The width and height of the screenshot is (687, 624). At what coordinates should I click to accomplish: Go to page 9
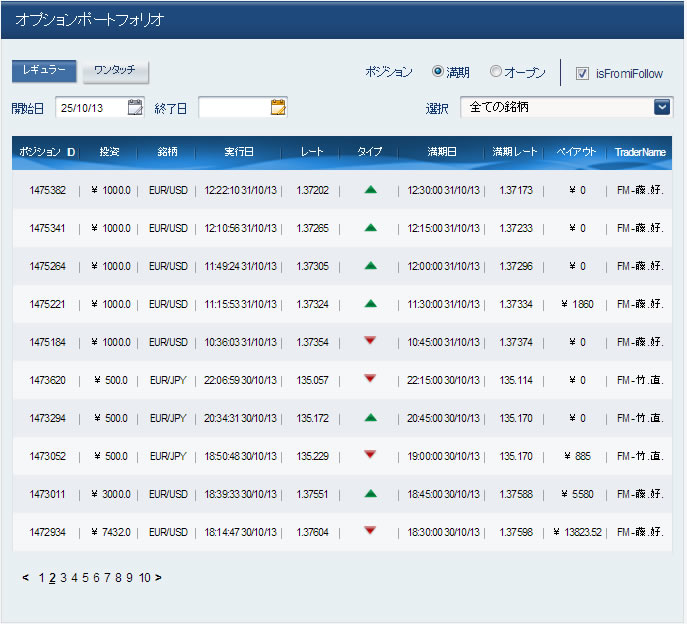click(x=129, y=578)
